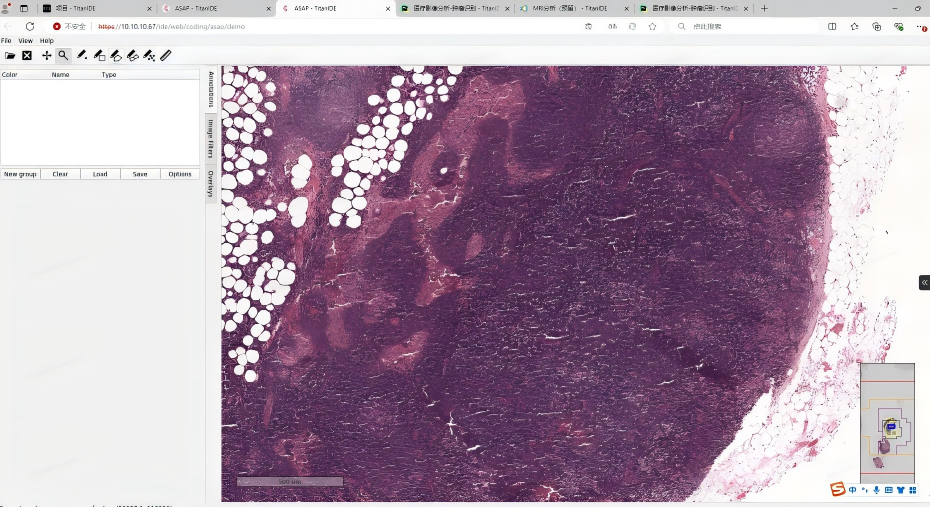This screenshot has height=507, width=930.
Task: Select the dot annotation pen tool
Action: coord(82,56)
